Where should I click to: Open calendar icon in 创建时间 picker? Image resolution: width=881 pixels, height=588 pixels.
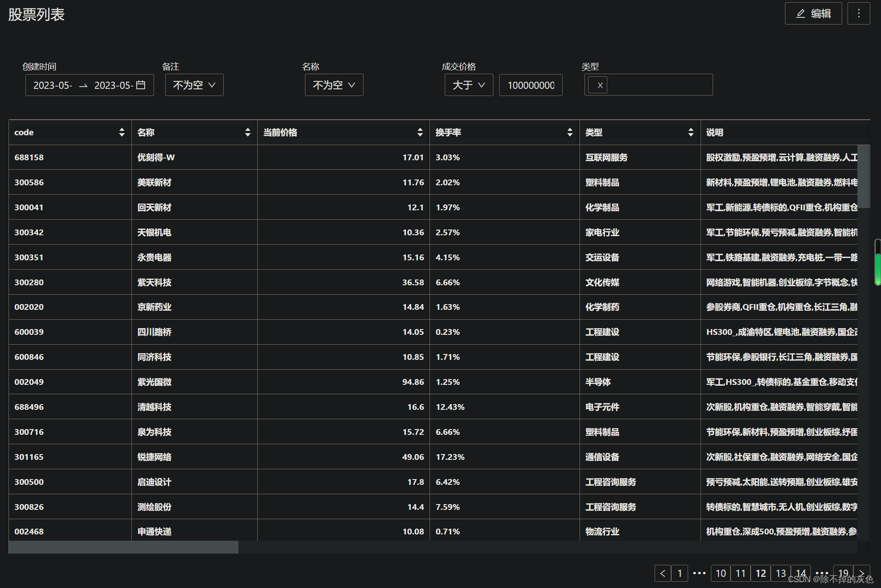[141, 85]
